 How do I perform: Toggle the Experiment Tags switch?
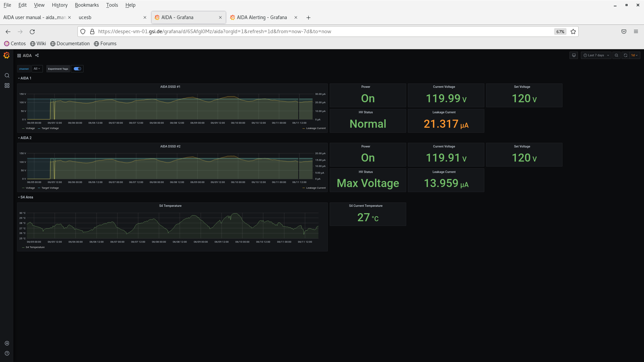77,69
